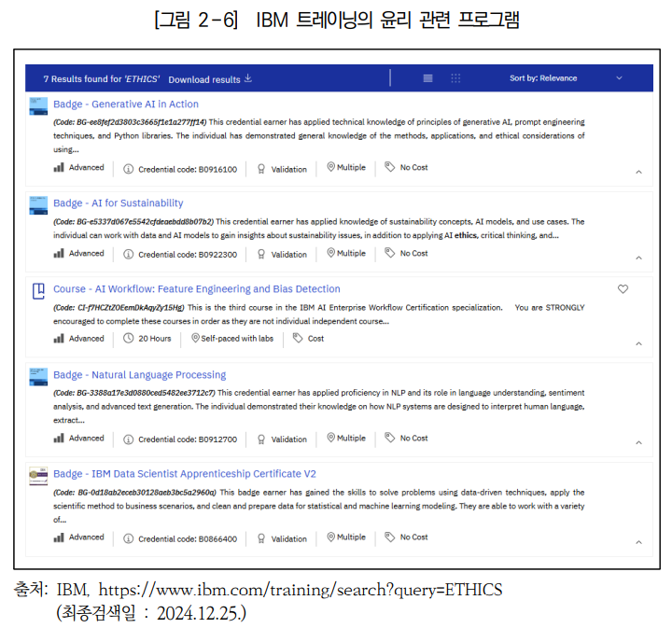Click level bars icon in Generative AI row

pyautogui.click(x=59, y=167)
